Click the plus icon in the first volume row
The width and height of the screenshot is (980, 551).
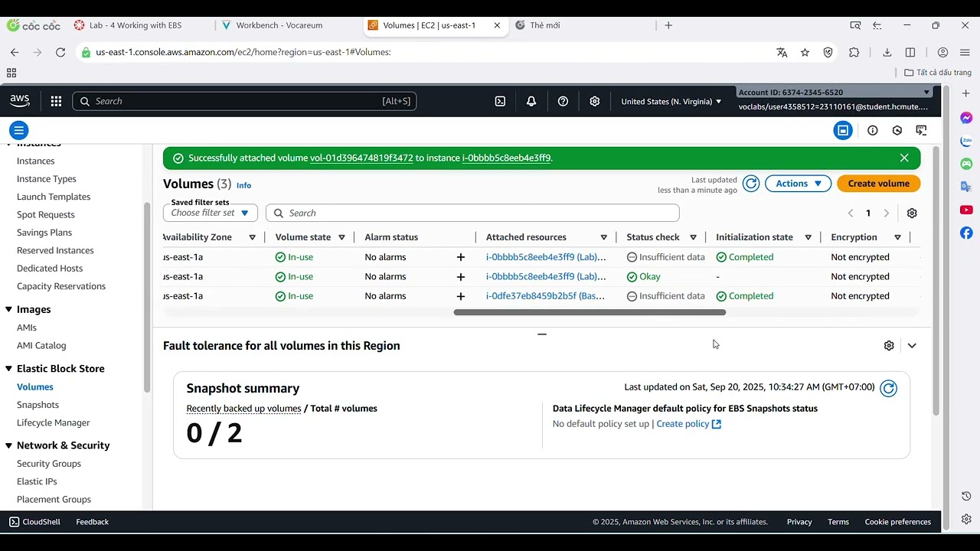(461, 257)
